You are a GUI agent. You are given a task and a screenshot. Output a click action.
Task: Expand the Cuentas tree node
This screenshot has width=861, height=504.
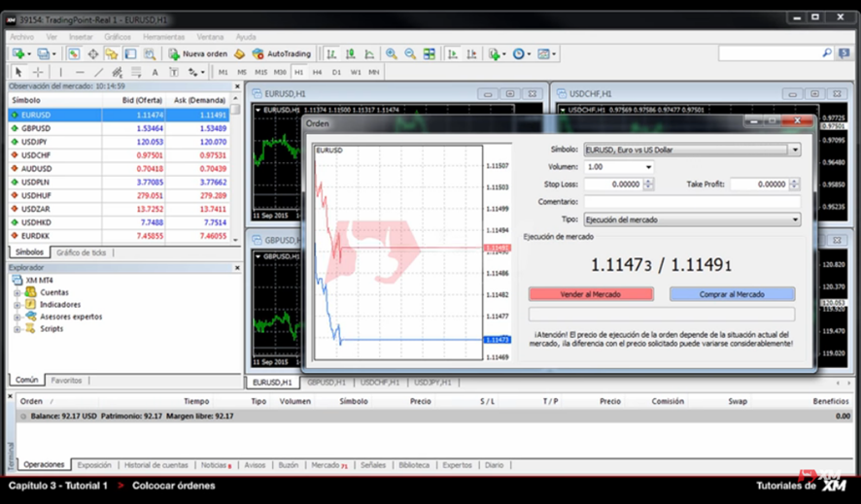point(17,293)
